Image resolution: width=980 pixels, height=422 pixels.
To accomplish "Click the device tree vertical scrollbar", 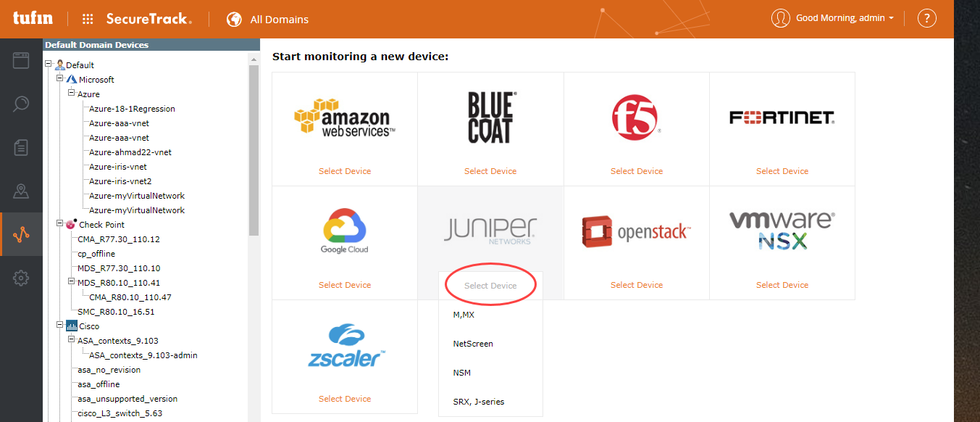I will tap(254, 150).
